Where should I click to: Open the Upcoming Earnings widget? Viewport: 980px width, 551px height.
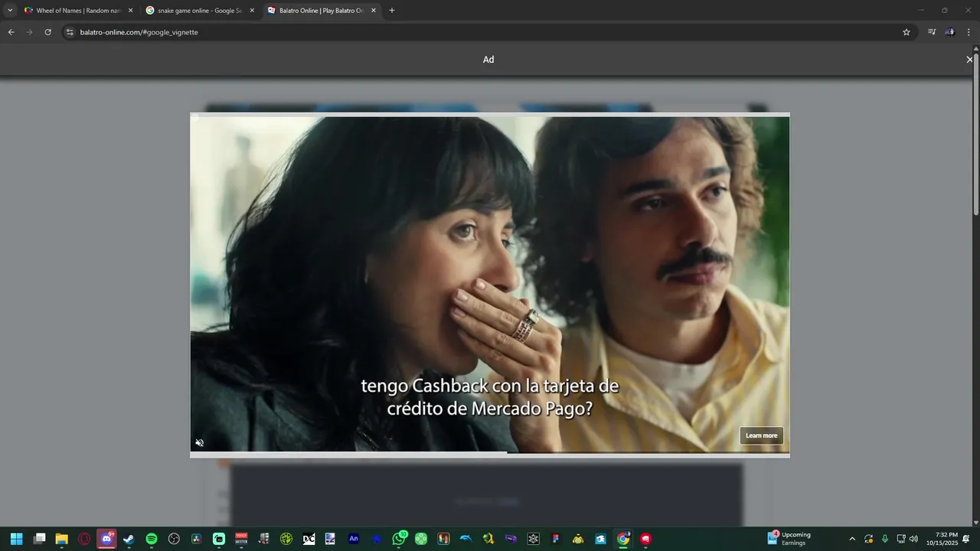coord(789,539)
